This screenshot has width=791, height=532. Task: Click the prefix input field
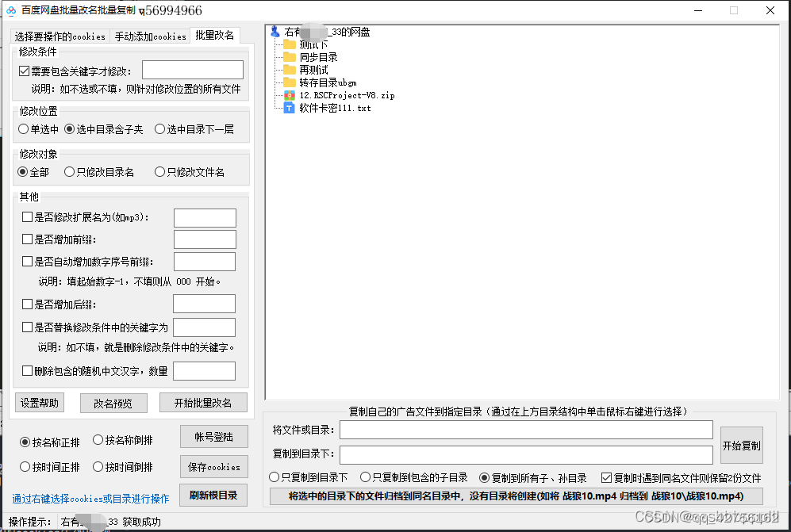coord(205,239)
